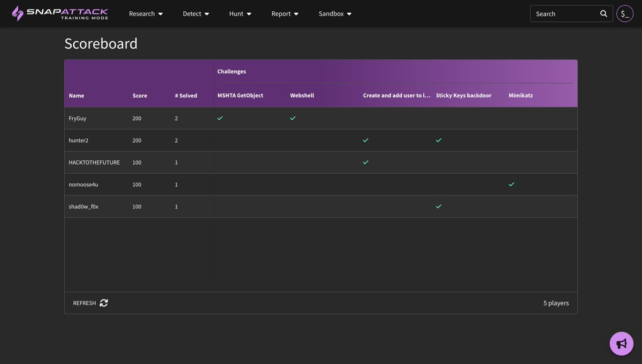
Task: Sort by the Score column header
Action: (140, 96)
